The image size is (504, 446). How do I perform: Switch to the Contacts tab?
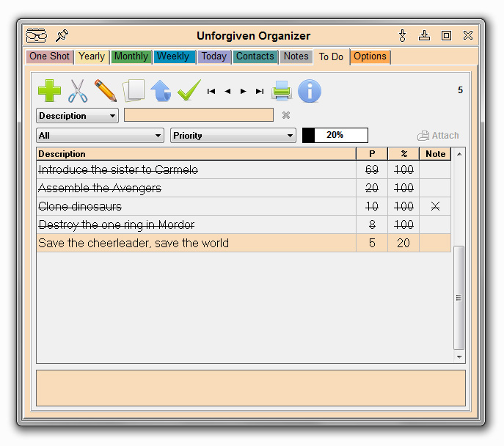255,56
